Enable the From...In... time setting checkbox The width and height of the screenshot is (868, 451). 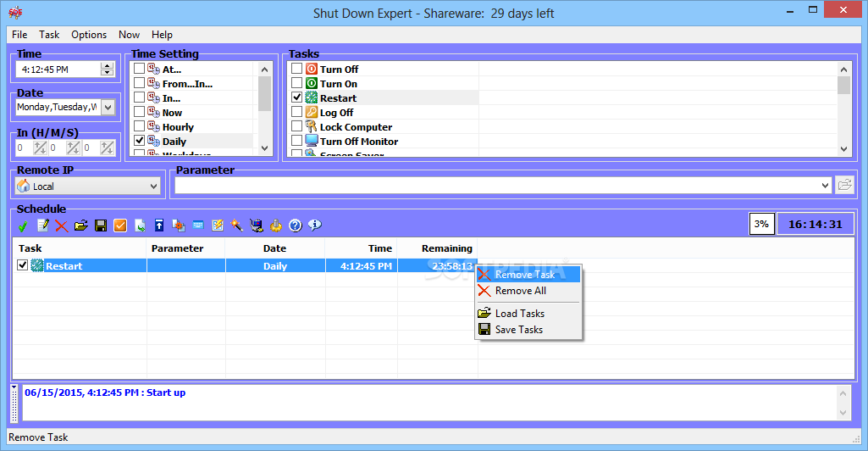140,82
